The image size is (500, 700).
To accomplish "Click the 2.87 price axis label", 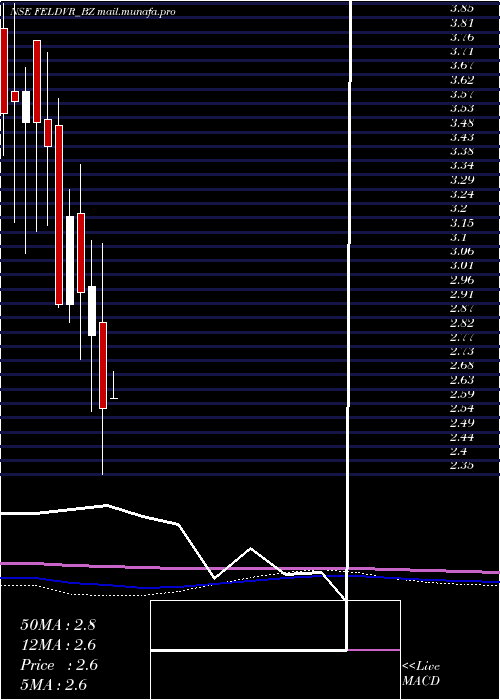I will [x=462, y=308].
